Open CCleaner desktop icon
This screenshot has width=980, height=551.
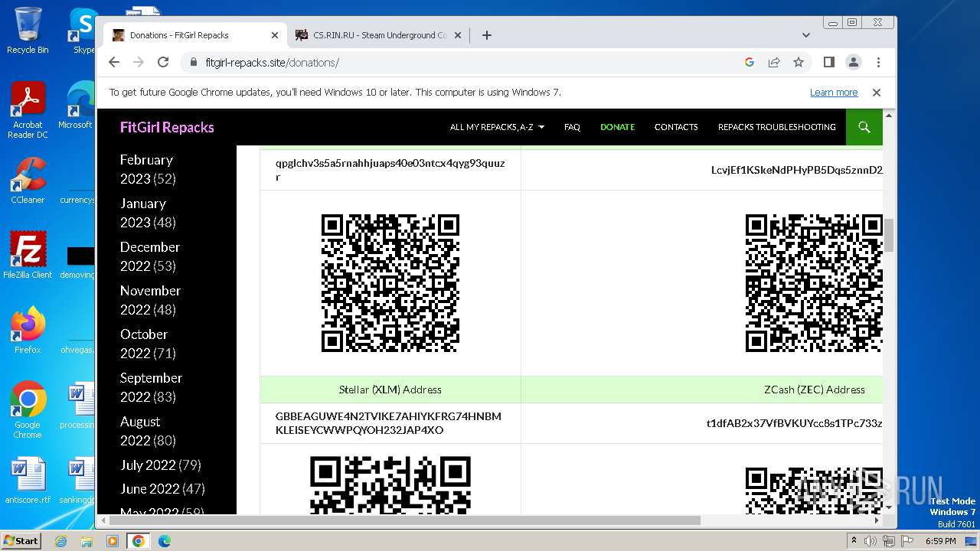click(x=28, y=181)
